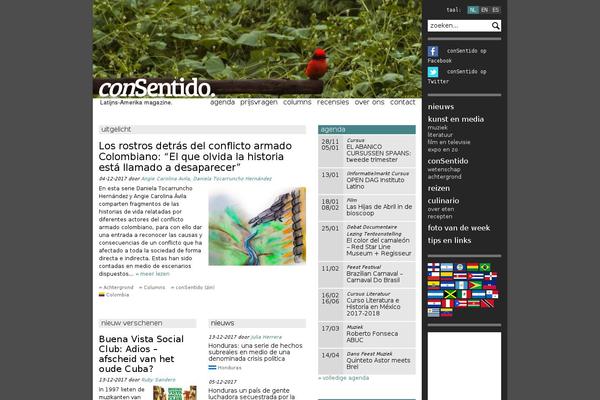Select the Jamaica flag in sidebar
600x400 pixels.
tap(450, 294)
